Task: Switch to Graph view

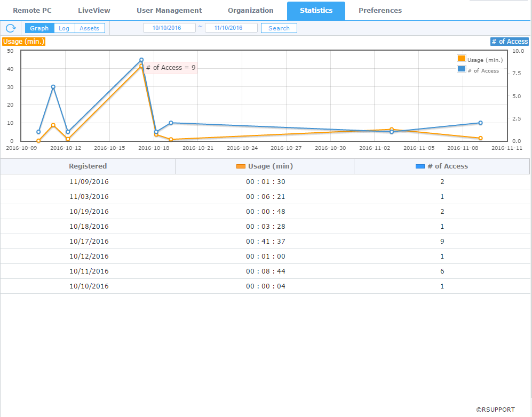Action: click(39, 28)
